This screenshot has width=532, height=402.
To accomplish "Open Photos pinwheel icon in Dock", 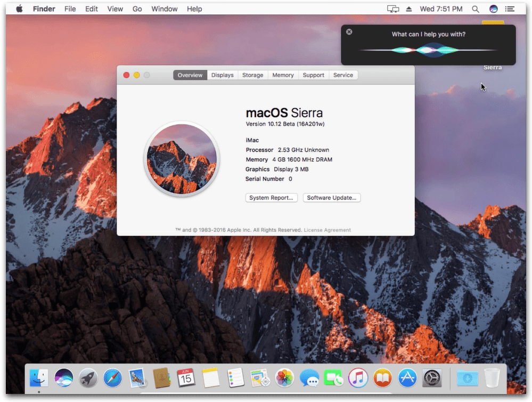I will coord(284,378).
